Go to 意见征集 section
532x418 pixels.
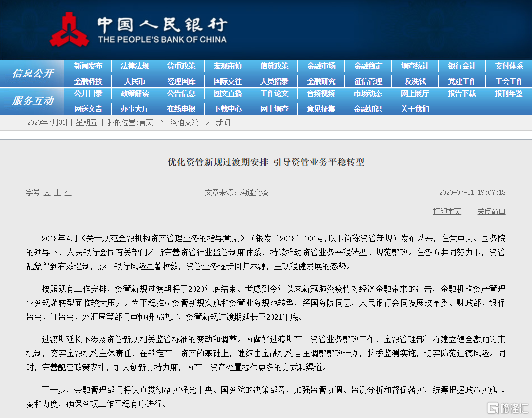tap(321, 109)
